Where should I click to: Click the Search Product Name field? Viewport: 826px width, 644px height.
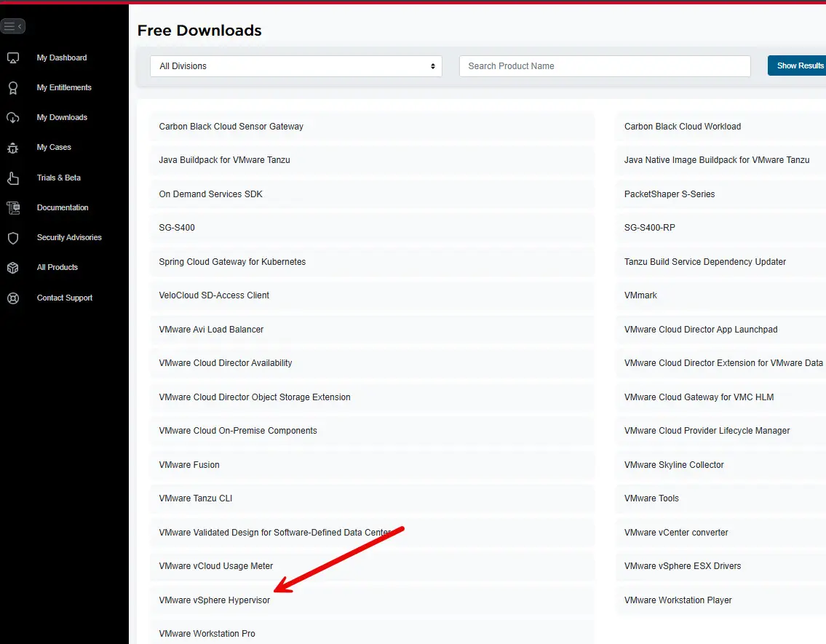[605, 66]
